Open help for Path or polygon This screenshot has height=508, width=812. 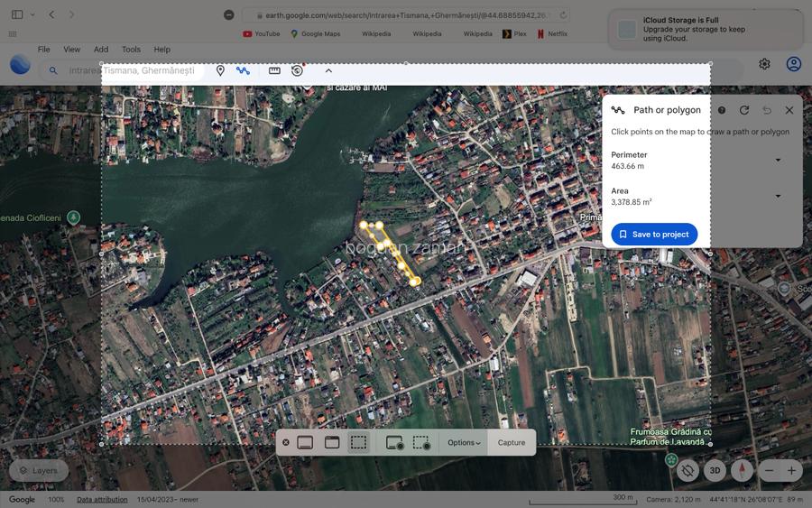[x=722, y=110]
